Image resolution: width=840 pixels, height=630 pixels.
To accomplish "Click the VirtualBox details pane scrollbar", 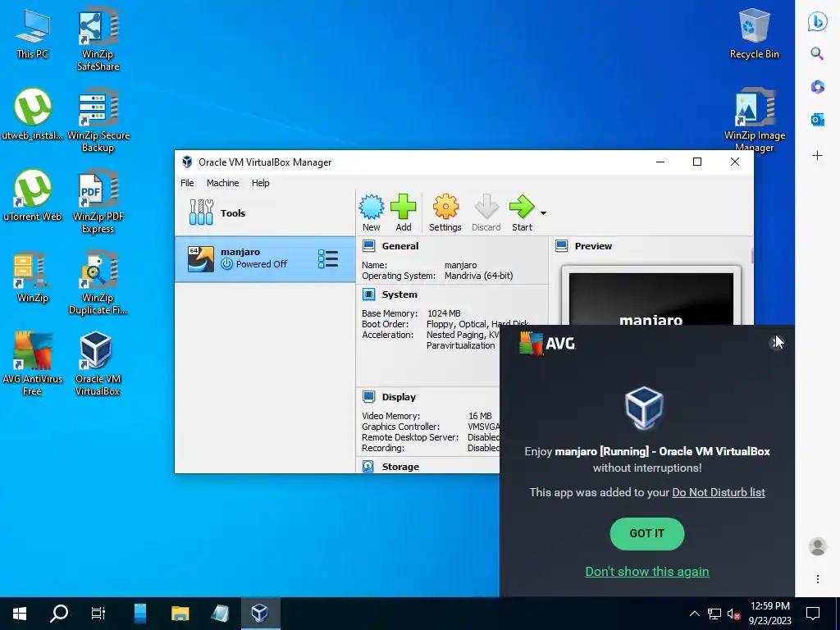I will [x=751, y=256].
